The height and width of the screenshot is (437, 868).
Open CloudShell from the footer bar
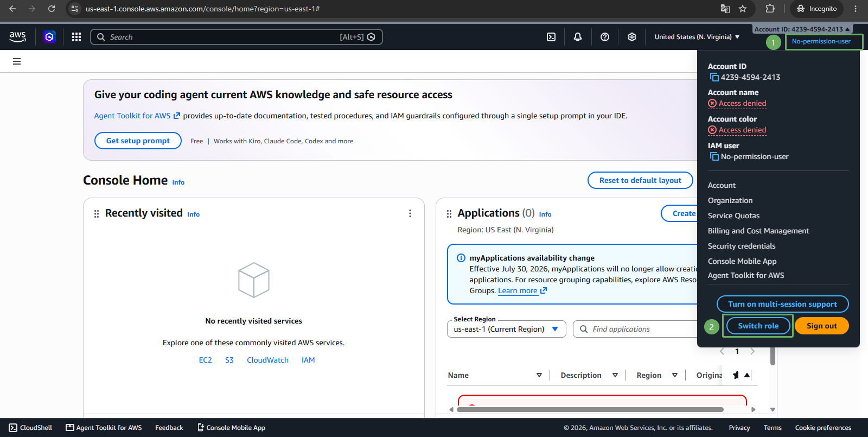(x=30, y=428)
